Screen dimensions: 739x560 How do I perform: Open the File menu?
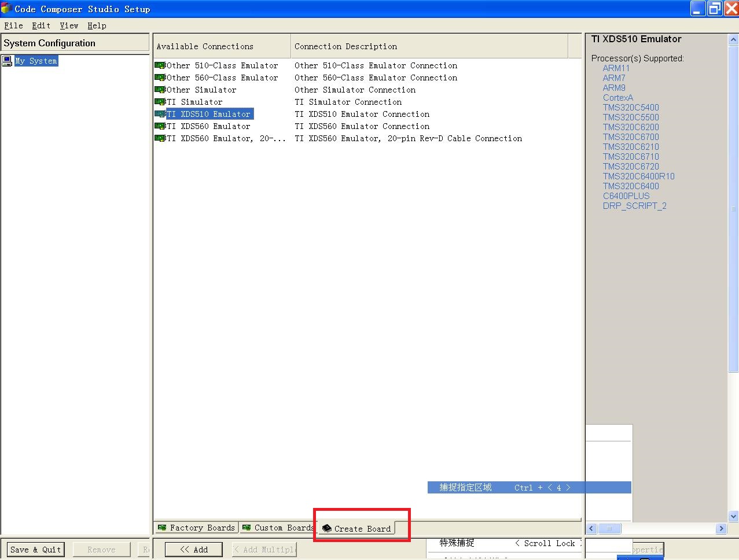coord(13,25)
